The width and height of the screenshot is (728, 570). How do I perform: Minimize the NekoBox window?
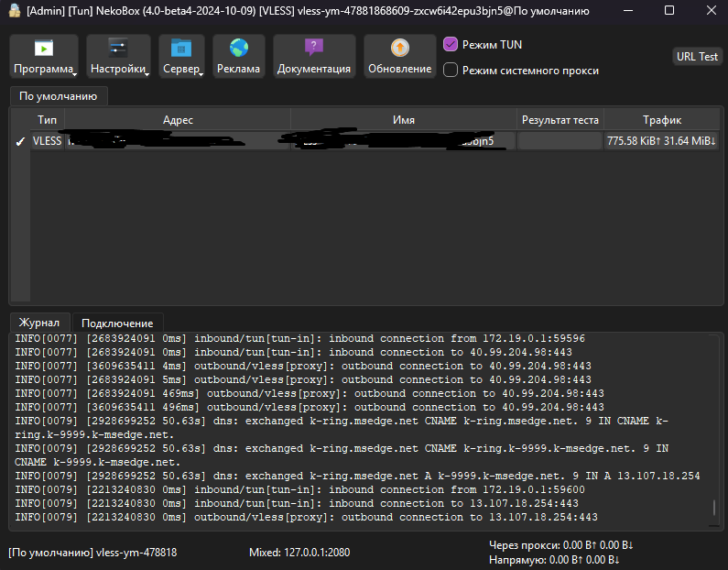pyautogui.click(x=627, y=11)
